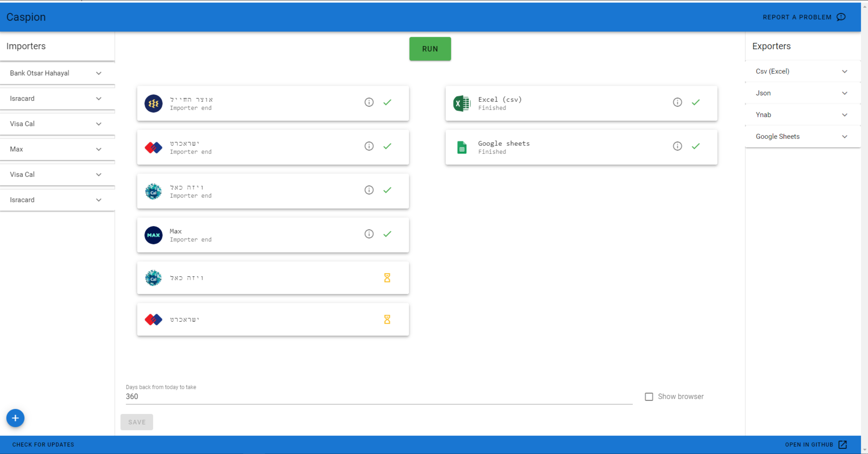
Task: Expand Bank Otsar Hahayal importer panel
Action: [x=98, y=73]
